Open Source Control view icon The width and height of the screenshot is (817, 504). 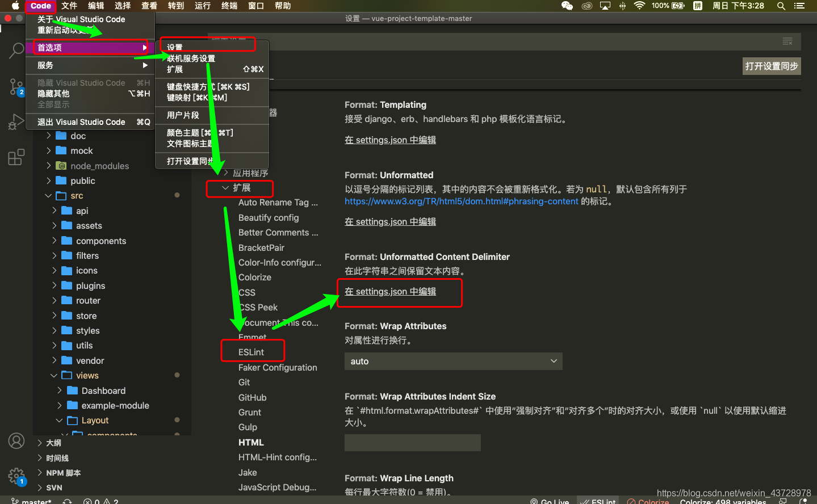(x=16, y=87)
